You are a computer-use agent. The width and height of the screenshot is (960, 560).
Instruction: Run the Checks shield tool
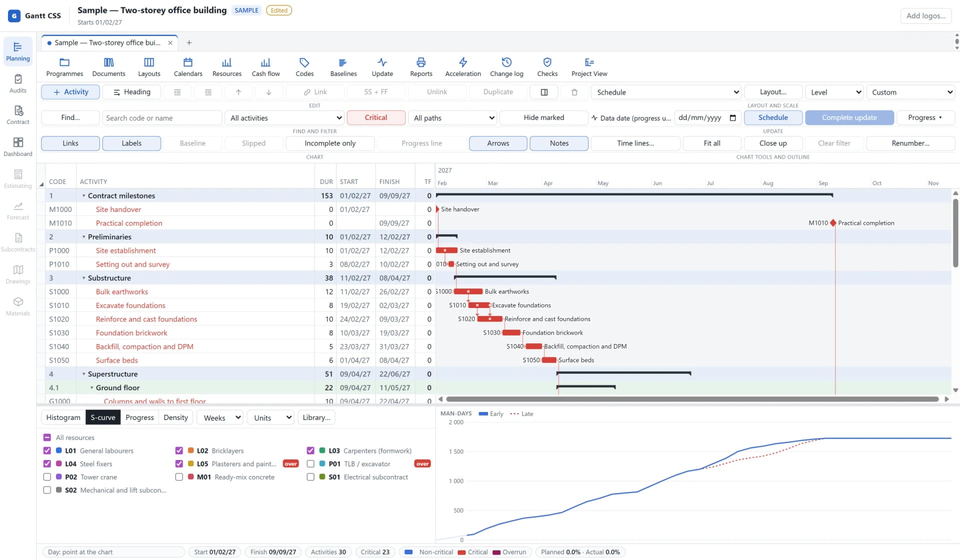pos(547,67)
